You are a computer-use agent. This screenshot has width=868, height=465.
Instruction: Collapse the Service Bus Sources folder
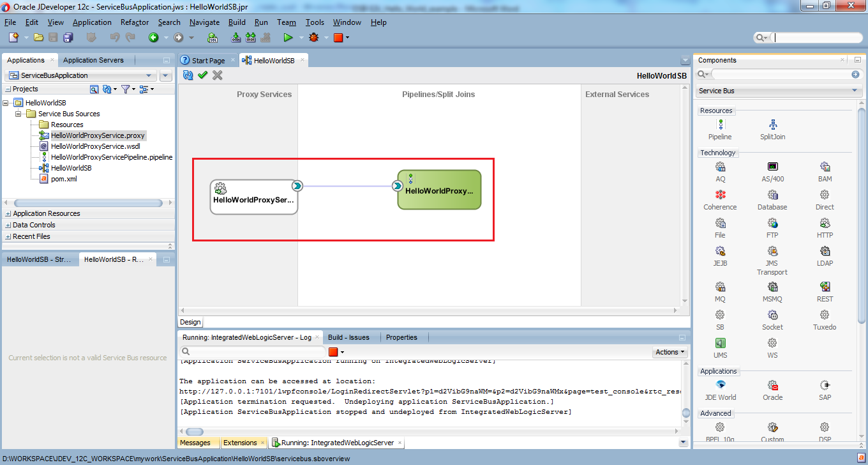(19, 114)
